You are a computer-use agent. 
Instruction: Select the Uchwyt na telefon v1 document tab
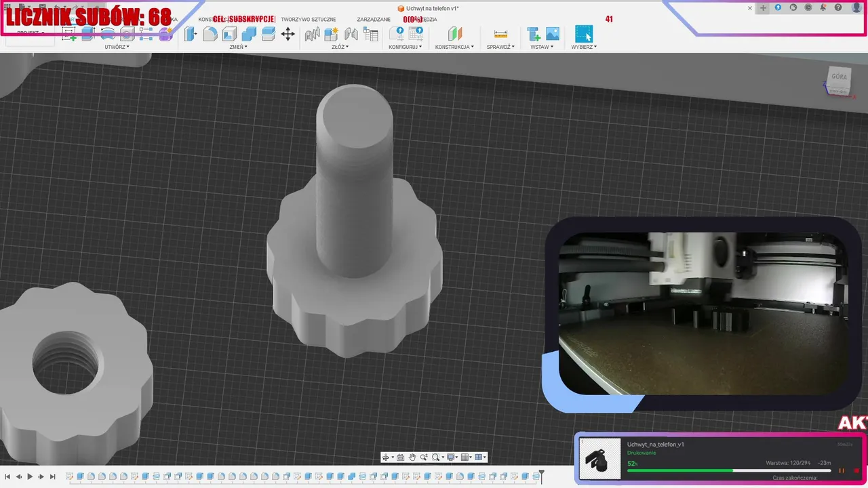[x=428, y=8]
